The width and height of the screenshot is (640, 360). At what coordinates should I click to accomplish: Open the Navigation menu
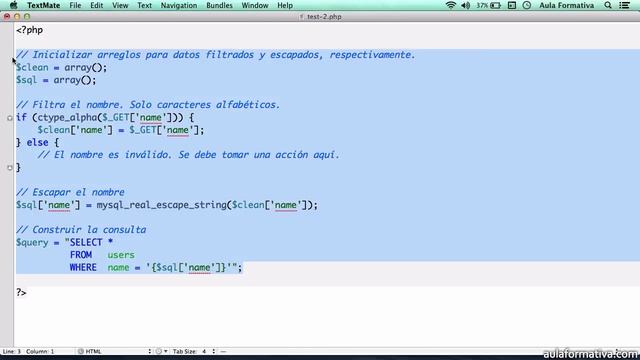[x=179, y=5]
